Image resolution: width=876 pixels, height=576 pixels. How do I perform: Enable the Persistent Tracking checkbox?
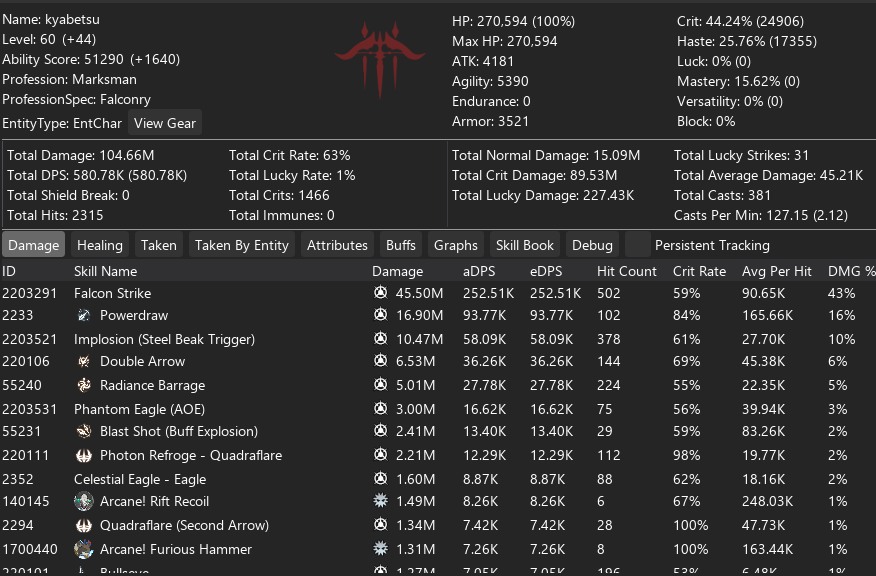[x=637, y=245]
